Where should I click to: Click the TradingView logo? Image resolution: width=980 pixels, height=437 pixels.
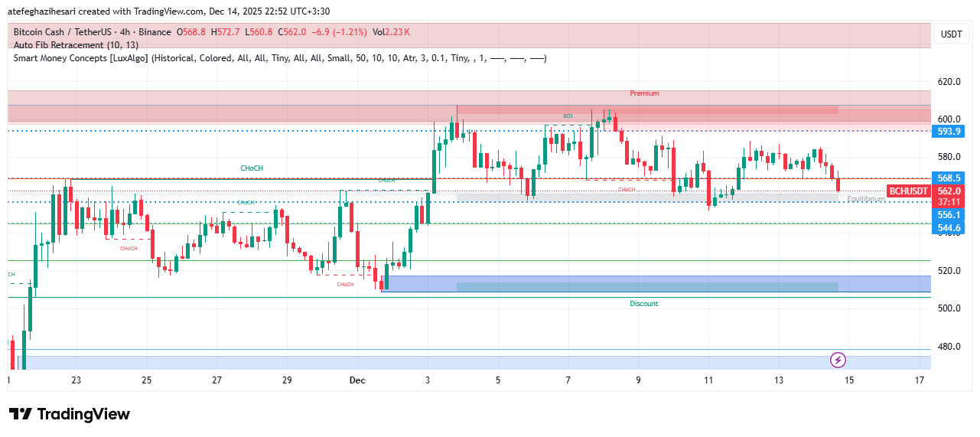70,414
